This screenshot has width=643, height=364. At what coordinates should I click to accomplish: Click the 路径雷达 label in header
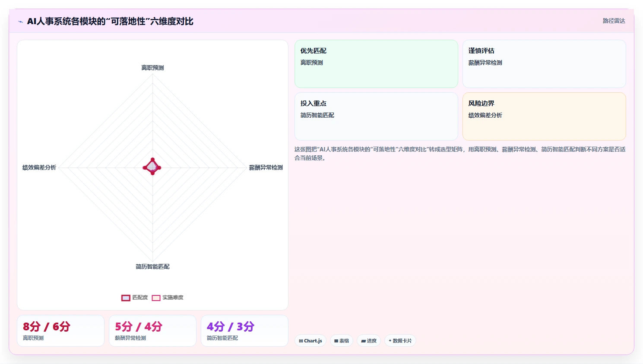coord(614,21)
